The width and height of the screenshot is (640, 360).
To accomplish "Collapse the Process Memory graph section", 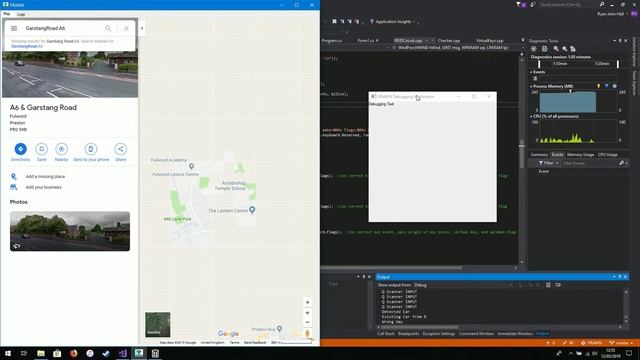I will (x=531, y=86).
